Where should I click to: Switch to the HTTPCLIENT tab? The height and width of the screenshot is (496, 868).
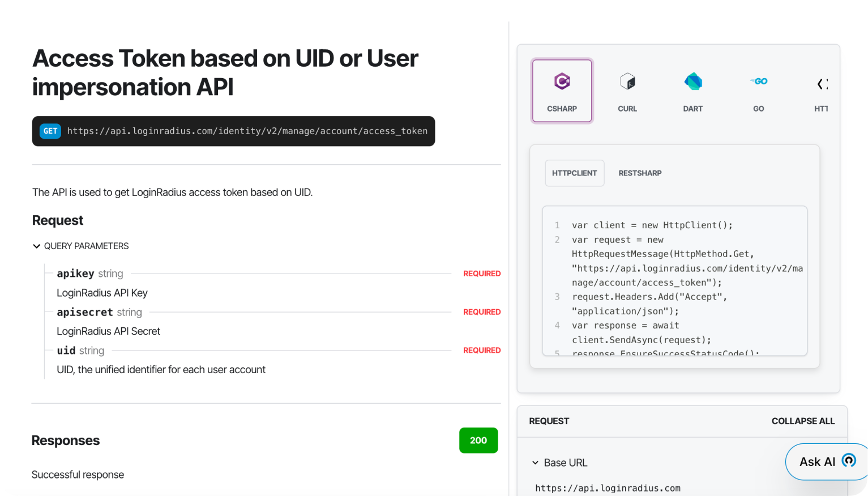point(575,173)
